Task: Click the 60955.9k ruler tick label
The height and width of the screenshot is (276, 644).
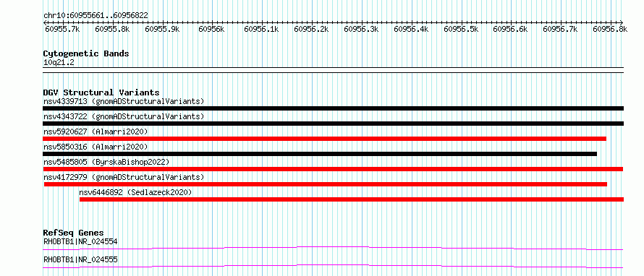Action: tap(162, 29)
